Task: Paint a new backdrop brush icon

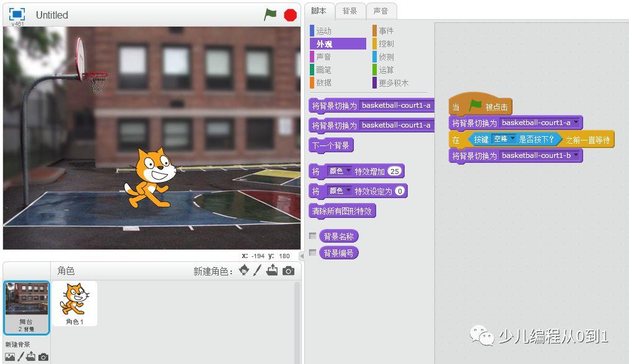Action: tap(20, 356)
